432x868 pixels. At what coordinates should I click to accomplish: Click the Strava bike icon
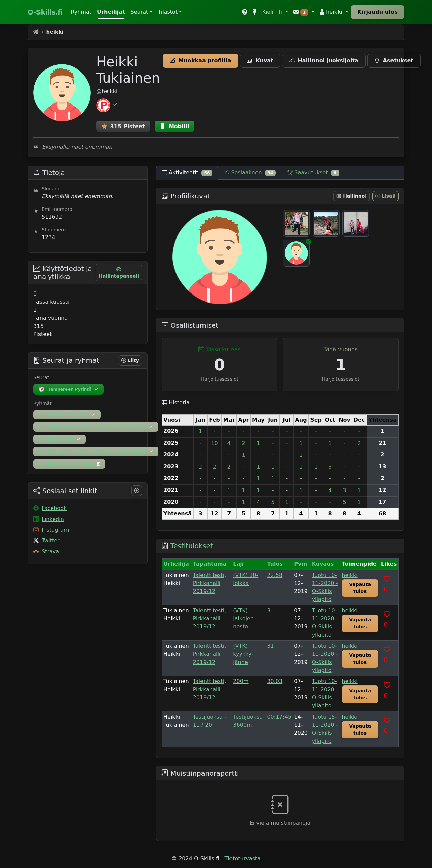pyautogui.click(x=36, y=551)
